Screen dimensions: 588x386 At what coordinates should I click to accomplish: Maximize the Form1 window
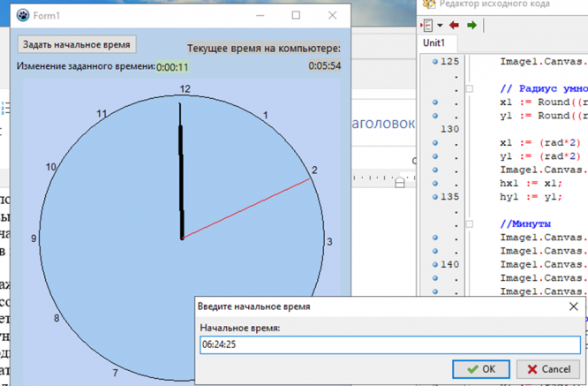pos(296,15)
